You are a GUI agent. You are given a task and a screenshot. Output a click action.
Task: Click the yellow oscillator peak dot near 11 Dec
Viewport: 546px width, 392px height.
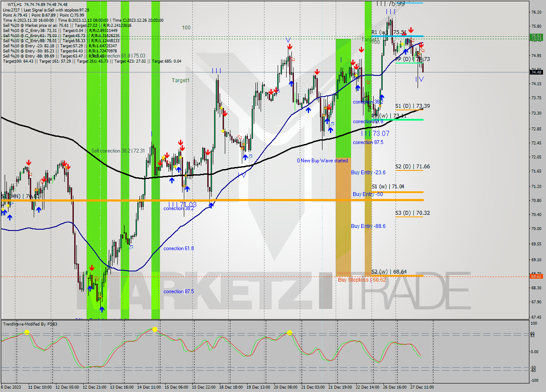(x=27, y=332)
